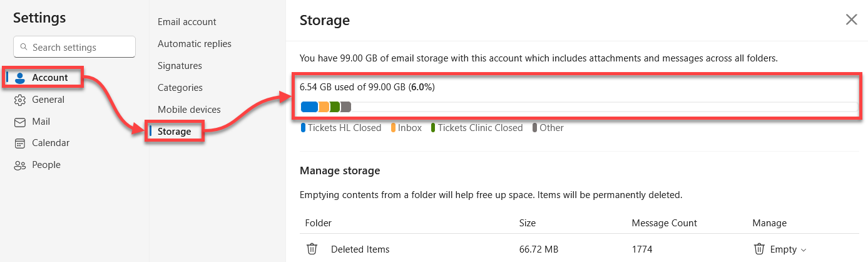
Task: Click the General gear icon
Action: (x=20, y=100)
